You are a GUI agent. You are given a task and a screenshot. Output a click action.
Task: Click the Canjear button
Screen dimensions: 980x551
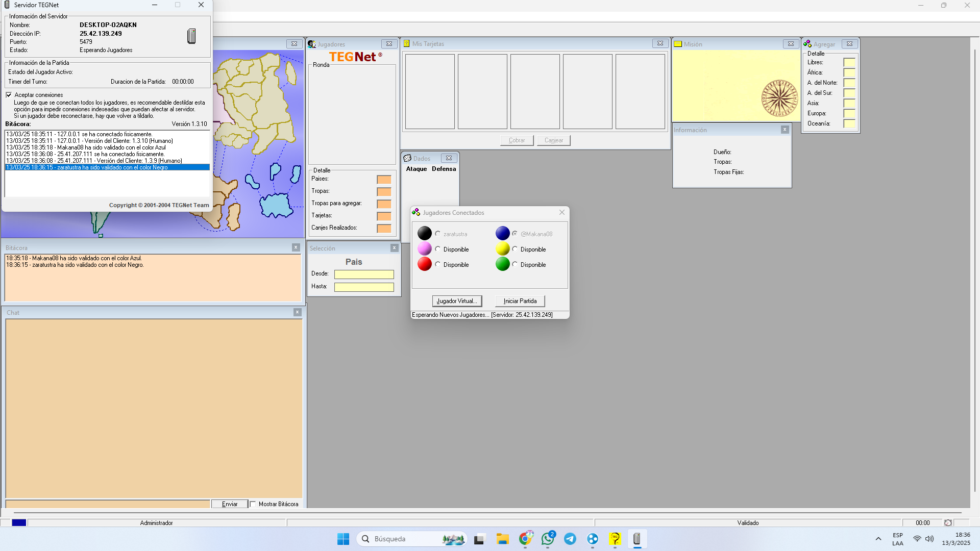554,140
